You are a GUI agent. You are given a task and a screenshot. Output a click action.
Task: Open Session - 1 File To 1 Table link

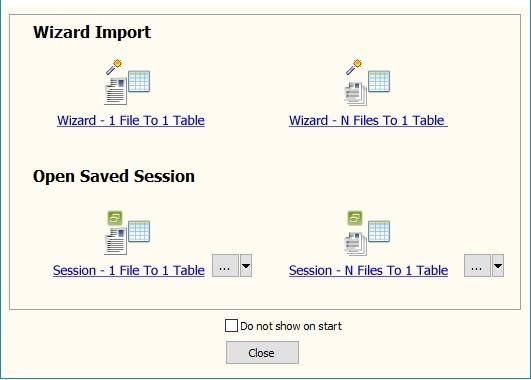click(129, 271)
